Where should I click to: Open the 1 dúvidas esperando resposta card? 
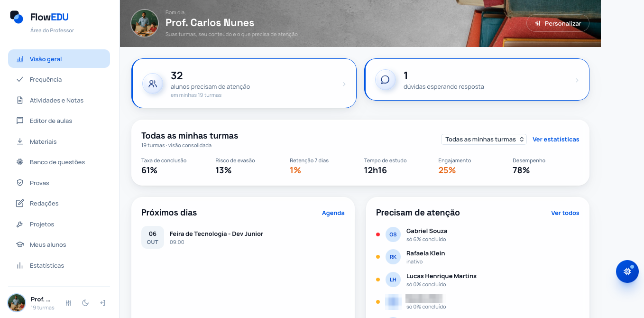[x=477, y=80]
